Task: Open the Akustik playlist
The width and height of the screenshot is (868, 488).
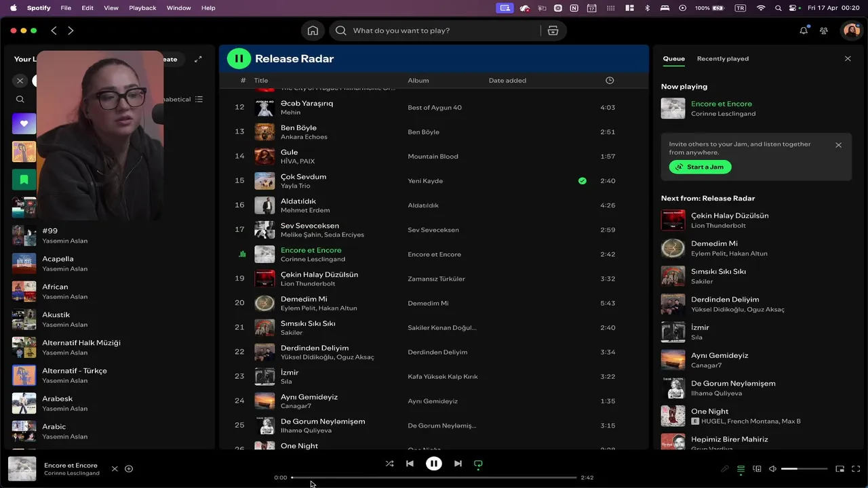Action: pos(108,319)
